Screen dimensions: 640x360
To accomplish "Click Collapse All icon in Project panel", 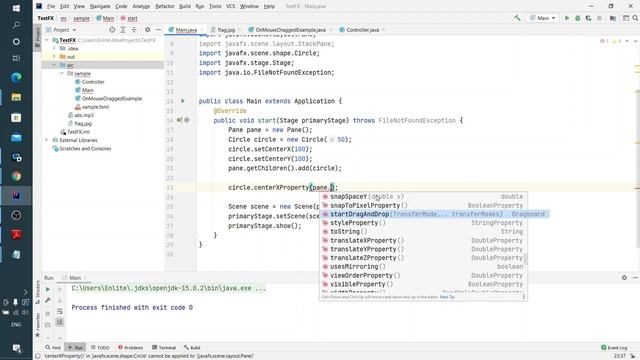I will [x=134, y=30].
